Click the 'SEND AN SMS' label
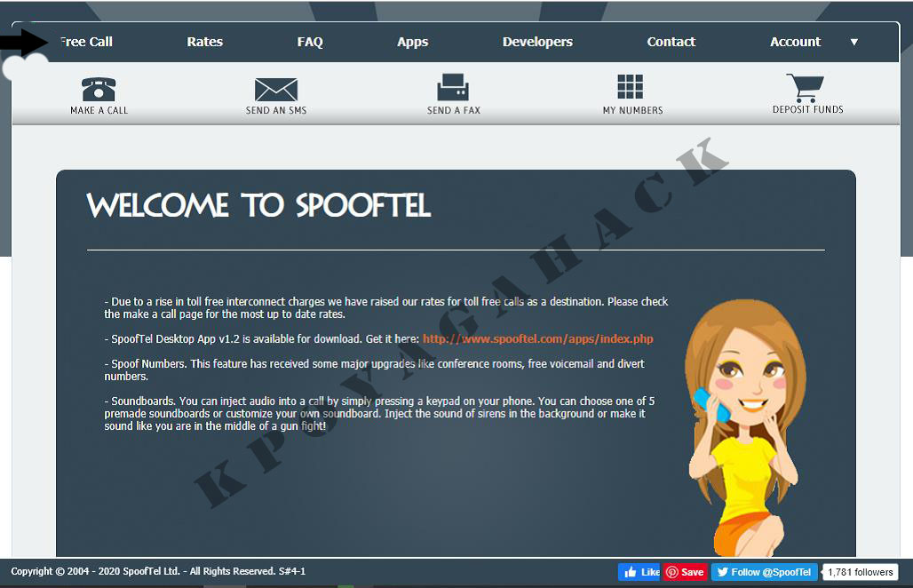Viewport: 913px width, 588px height. tap(276, 110)
